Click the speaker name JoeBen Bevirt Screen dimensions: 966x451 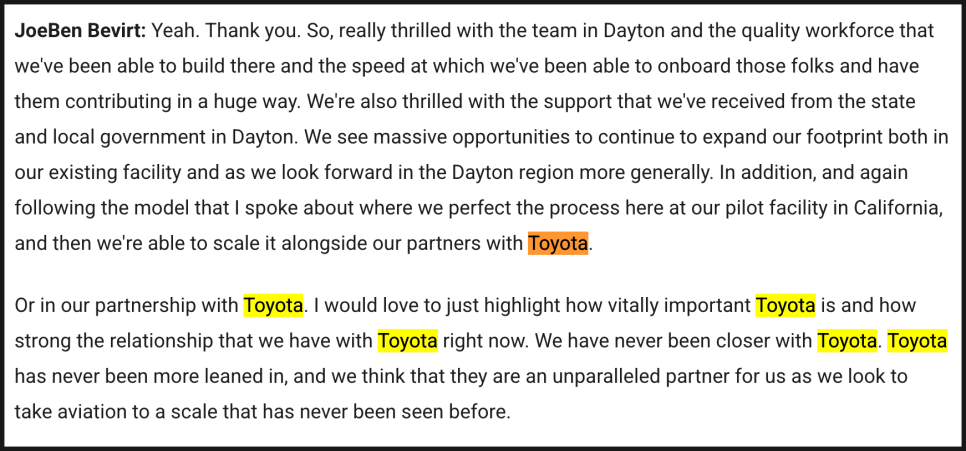[80, 30]
